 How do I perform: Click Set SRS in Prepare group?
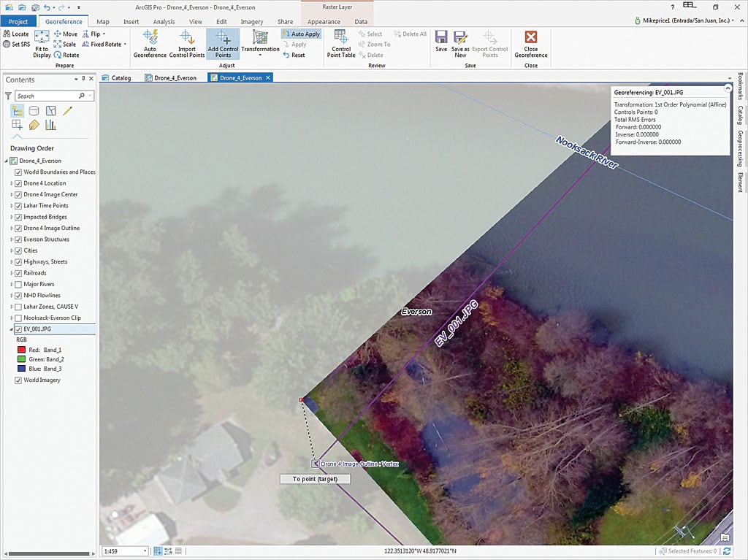coord(16,44)
